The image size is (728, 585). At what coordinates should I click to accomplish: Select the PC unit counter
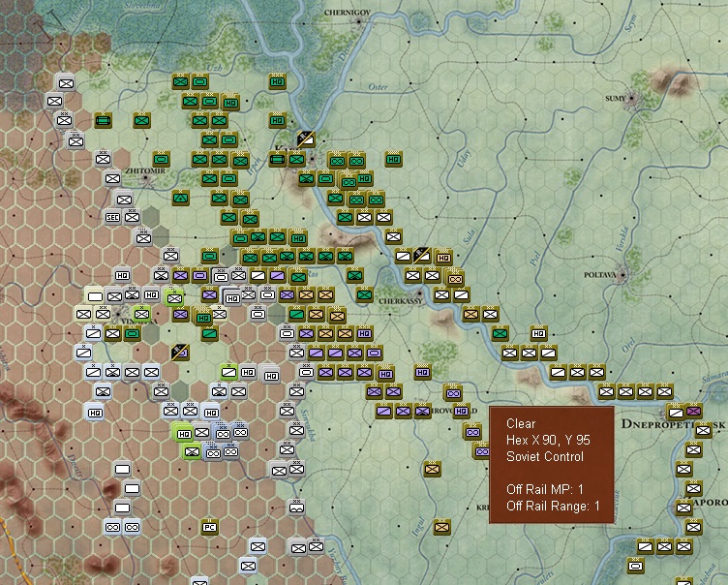click(x=210, y=527)
